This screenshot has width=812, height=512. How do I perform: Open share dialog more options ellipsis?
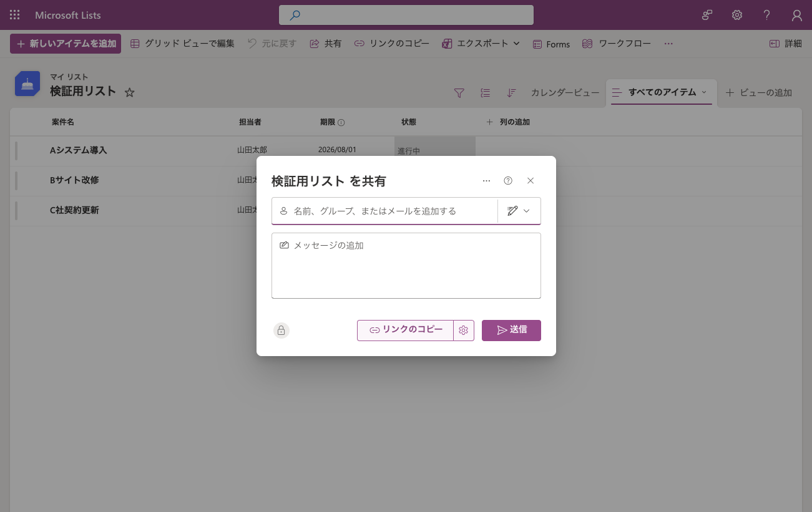pyautogui.click(x=487, y=181)
